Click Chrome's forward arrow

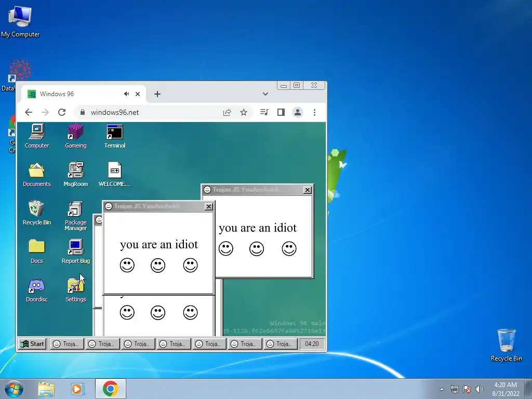coord(45,112)
